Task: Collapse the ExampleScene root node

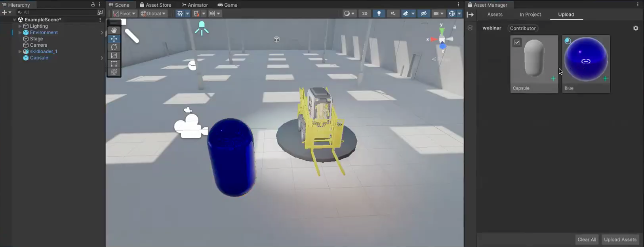Action: pyautogui.click(x=15, y=19)
